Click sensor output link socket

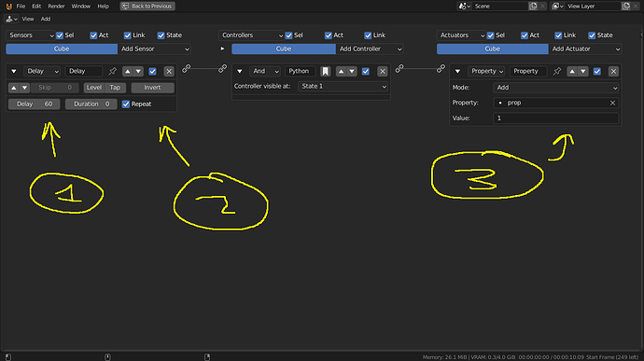coord(187,68)
